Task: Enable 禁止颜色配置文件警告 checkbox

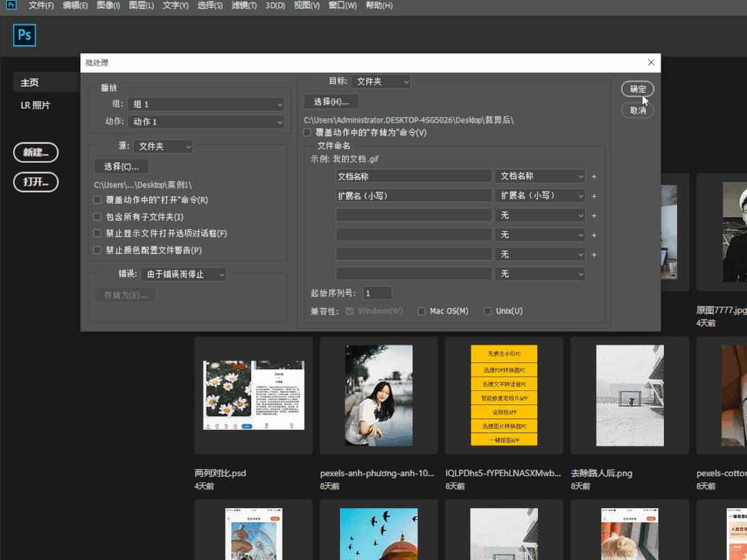Action: [98, 251]
